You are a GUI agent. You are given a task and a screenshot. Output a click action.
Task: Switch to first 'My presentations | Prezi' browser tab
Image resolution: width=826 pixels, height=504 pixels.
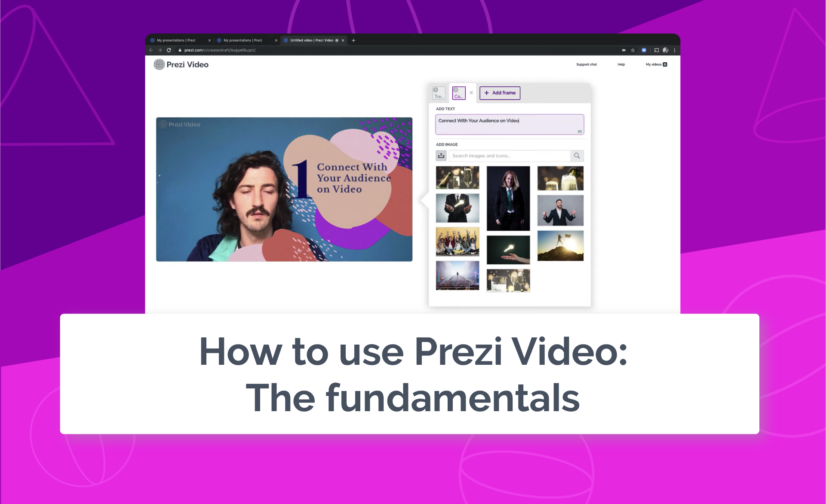[x=176, y=40]
